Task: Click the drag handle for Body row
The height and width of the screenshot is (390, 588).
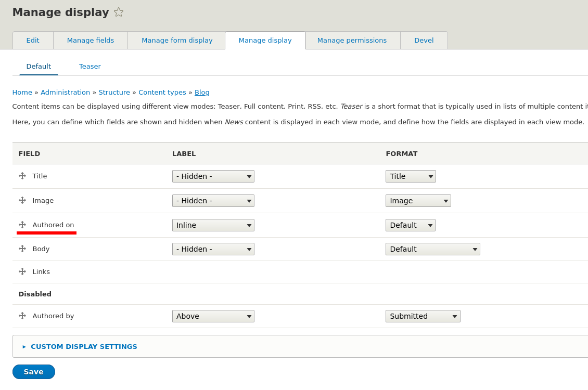Action: (x=22, y=249)
